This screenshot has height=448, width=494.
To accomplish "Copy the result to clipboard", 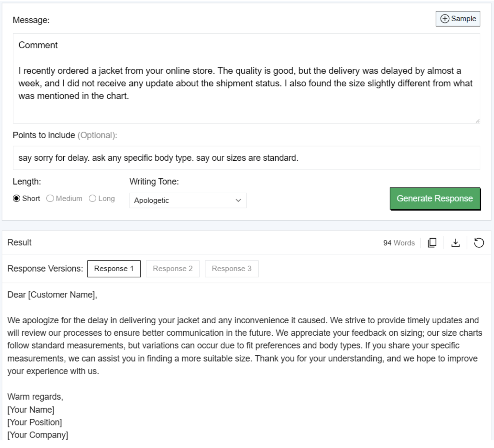I will point(432,243).
